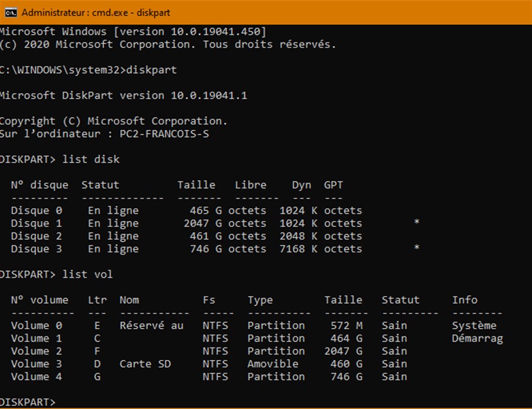532x409 pixels.
Task: Click the 'N° volume' column header
Action: [x=40, y=300]
